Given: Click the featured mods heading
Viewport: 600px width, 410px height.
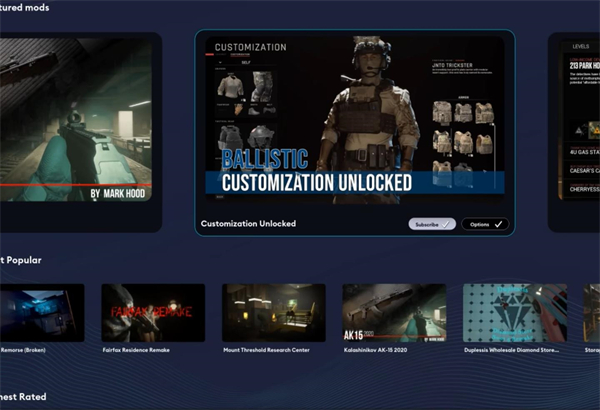Looking at the screenshot, I should (24, 7).
